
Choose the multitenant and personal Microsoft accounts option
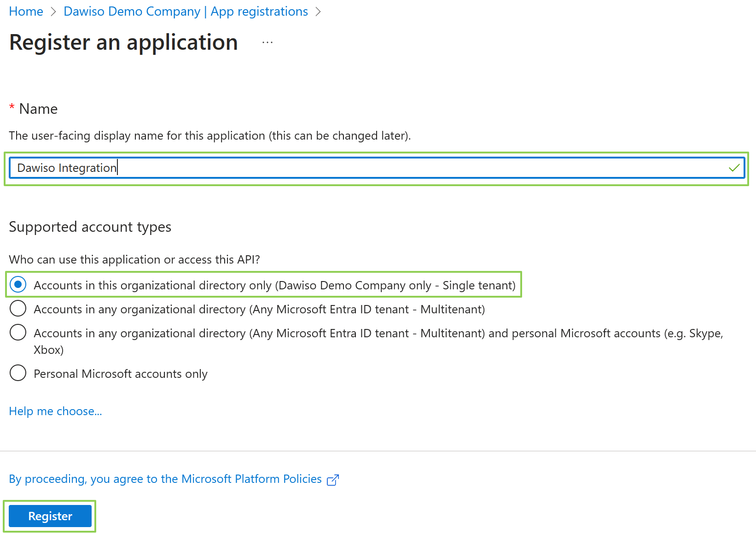click(x=17, y=332)
